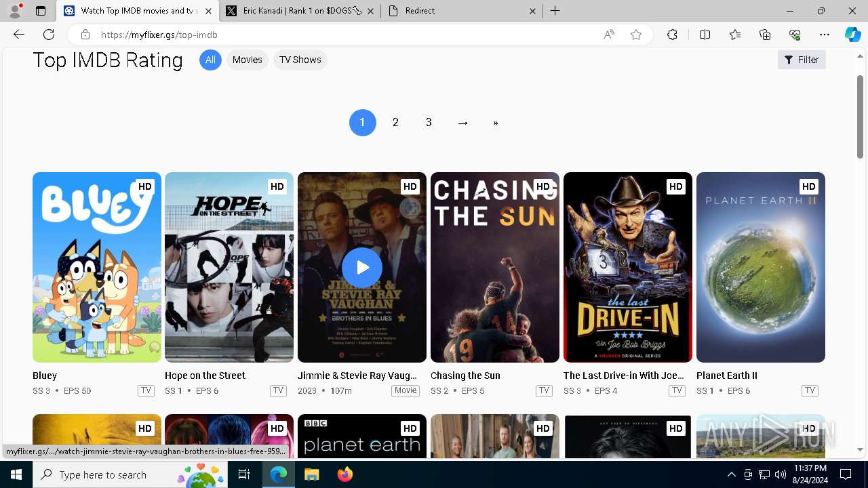View site information lock icon
Image resolution: width=868 pixels, height=488 pixels.
click(85, 35)
